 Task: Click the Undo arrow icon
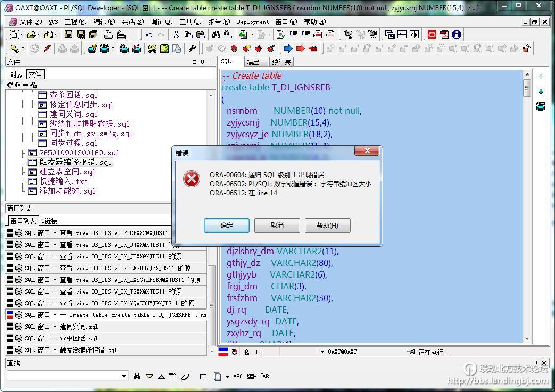(x=148, y=35)
